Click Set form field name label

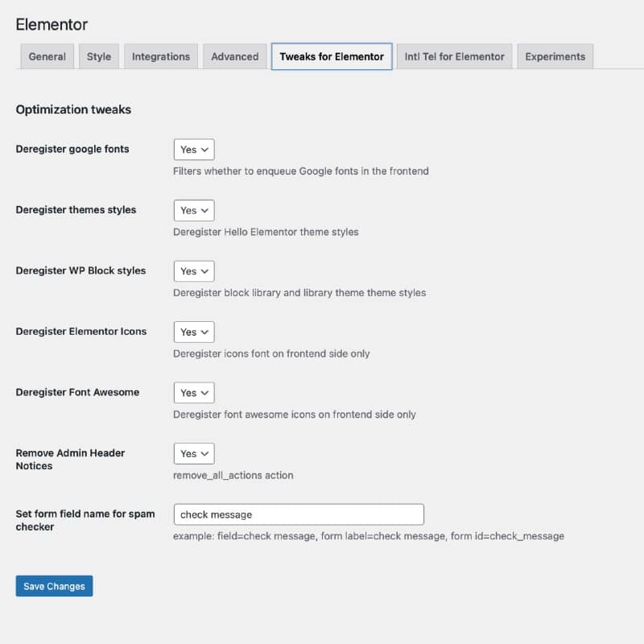pos(85,520)
